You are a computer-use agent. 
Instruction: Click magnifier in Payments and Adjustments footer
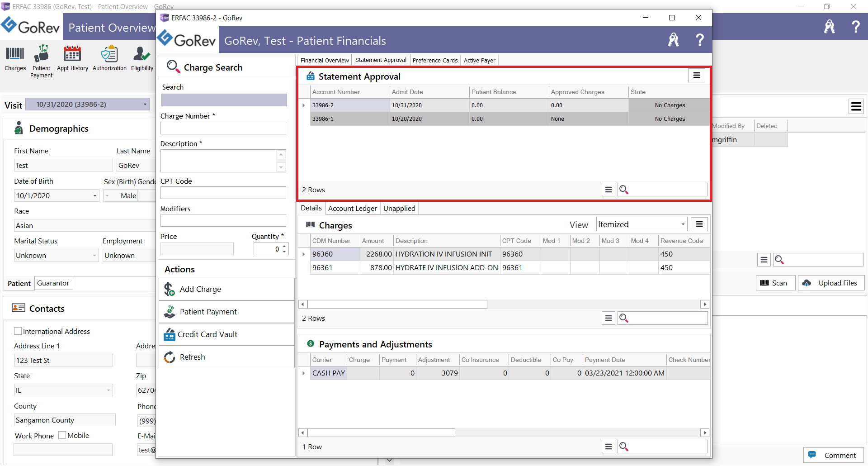(x=624, y=447)
